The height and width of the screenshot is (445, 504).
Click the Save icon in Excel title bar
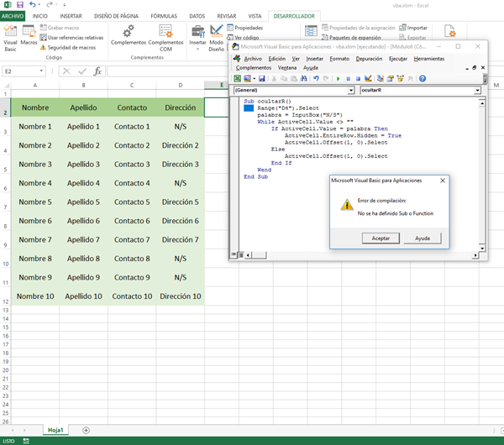[x=19, y=5]
